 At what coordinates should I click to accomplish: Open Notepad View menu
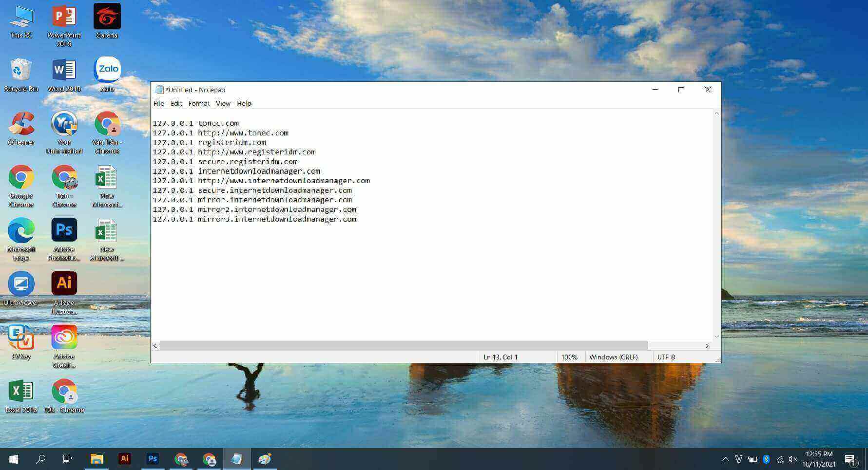(223, 103)
